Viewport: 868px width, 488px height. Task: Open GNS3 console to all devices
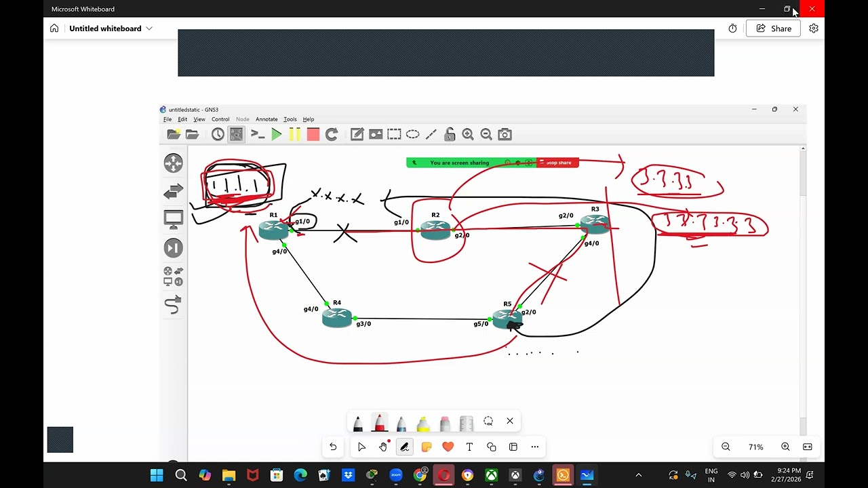[258, 134]
